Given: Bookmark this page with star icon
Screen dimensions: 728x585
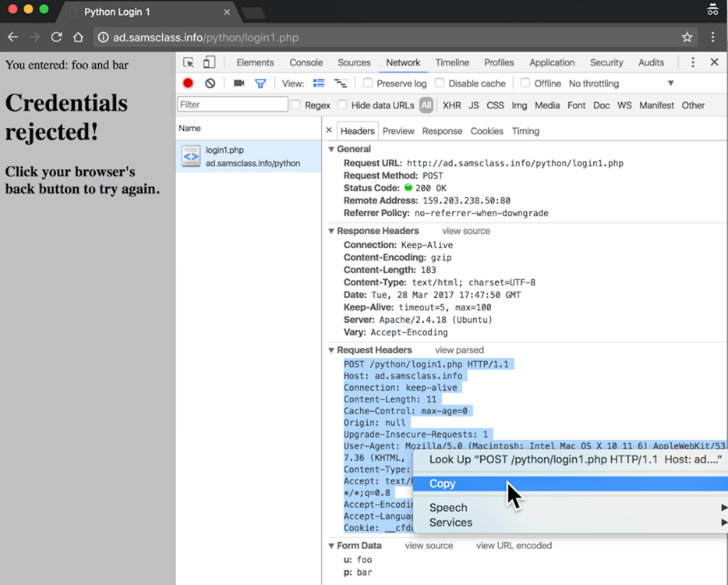Looking at the screenshot, I should click(687, 37).
